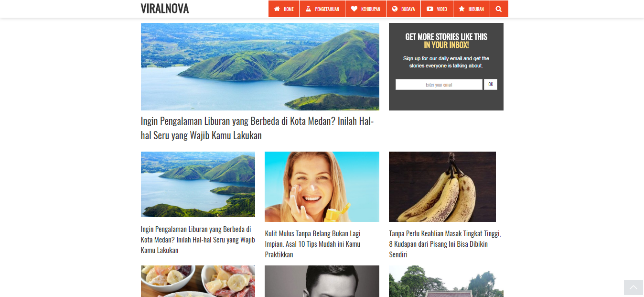The image size is (644, 297).
Task: Click the bananas thumbnail
Action: click(442, 187)
